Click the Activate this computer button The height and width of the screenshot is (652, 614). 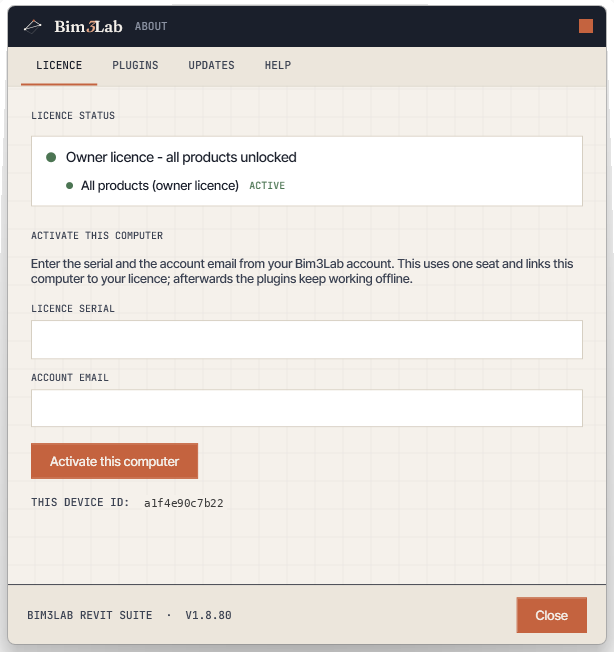pyautogui.click(x=114, y=461)
